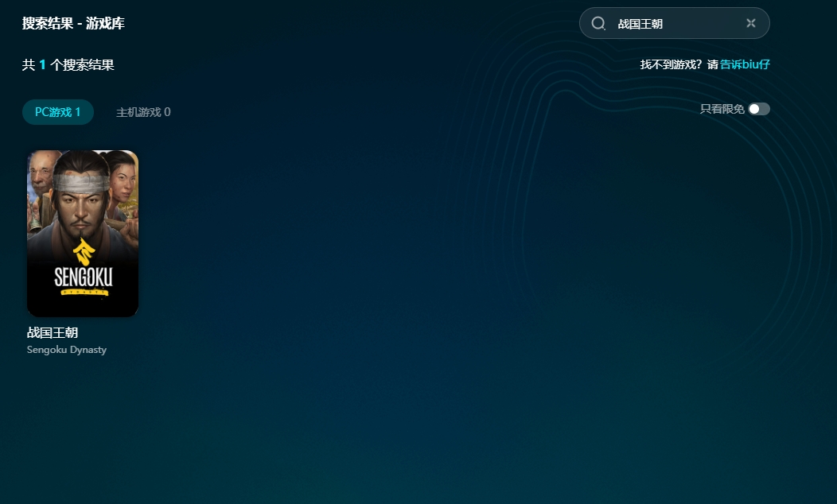This screenshot has width=837, height=504.
Task: Select the game title 战国王朝
Action: pyautogui.click(x=53, y=333)
